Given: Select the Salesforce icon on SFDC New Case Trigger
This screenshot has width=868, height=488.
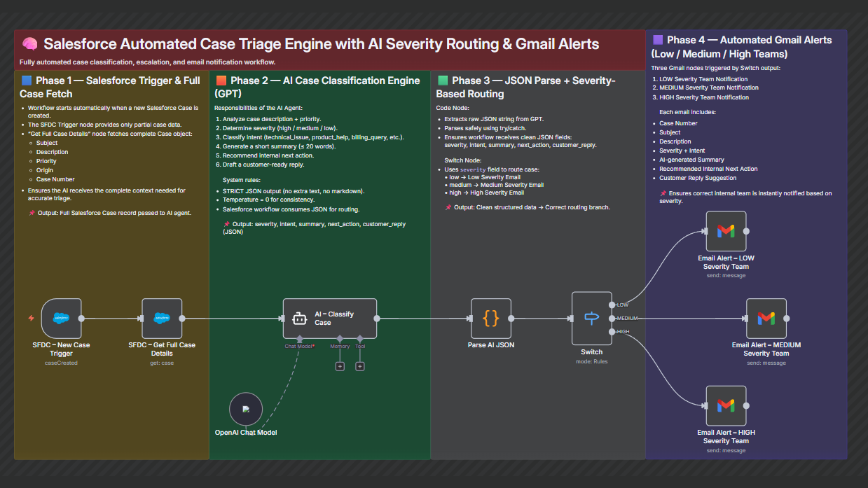Looking at the screenshot, I should pyautogui.click(x=61, y=318).
